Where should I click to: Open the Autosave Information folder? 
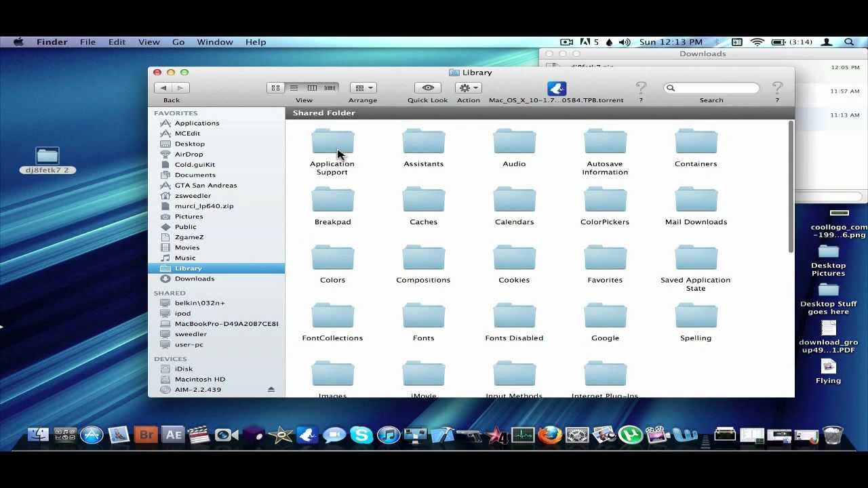605,152
